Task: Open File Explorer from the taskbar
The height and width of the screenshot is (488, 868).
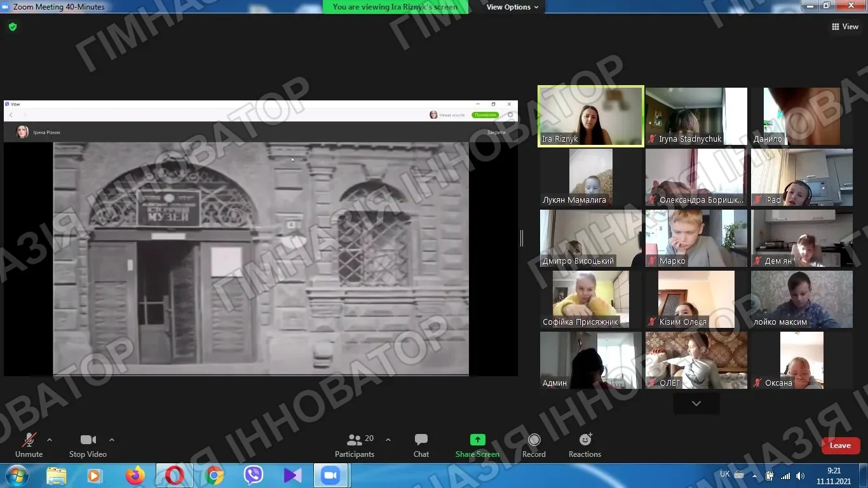Action: [57, 475]
